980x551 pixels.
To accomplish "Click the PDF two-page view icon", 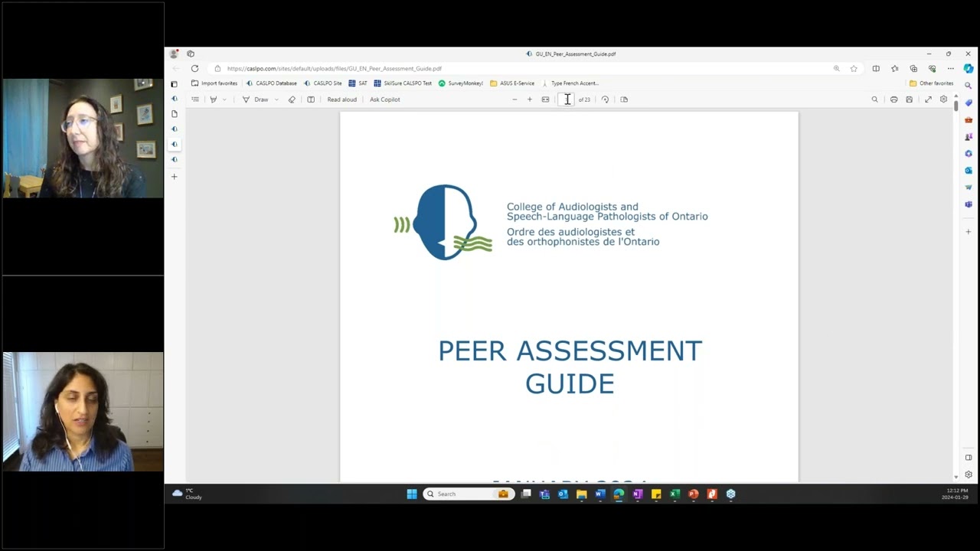I will (624, 99).
